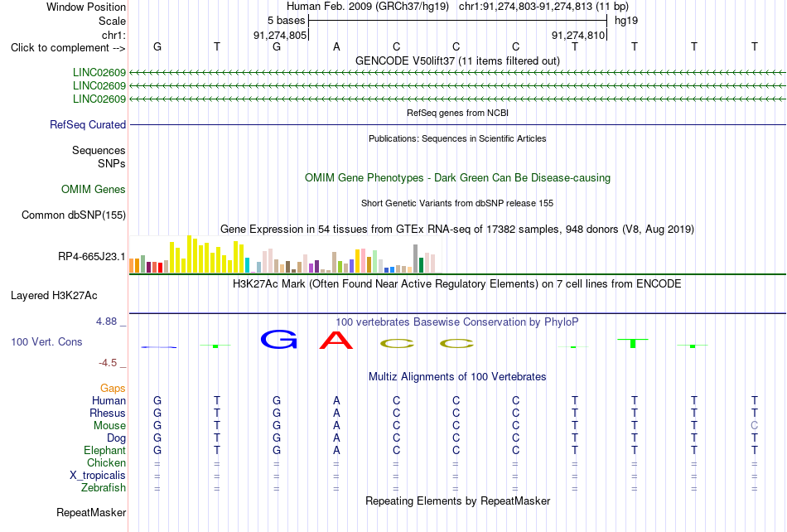
Task: Click the Gaps label in Multiz track
Action: (x=113, y=388)
